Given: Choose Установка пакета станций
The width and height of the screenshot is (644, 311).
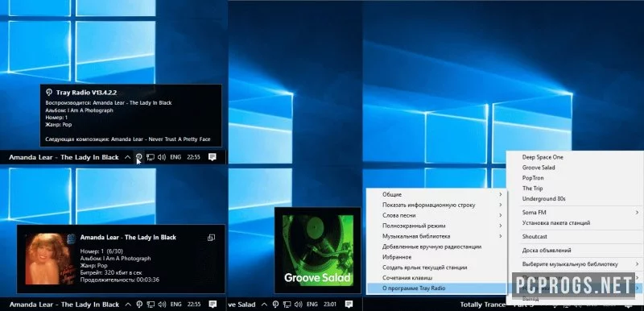Looking at the screenshot, I should pos(575,223).
